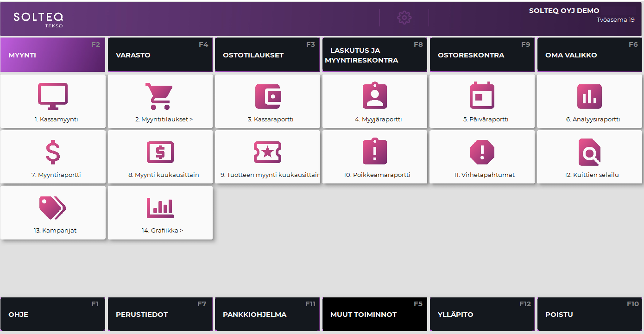
Task: Open settings gear in header
Action: 404,18
